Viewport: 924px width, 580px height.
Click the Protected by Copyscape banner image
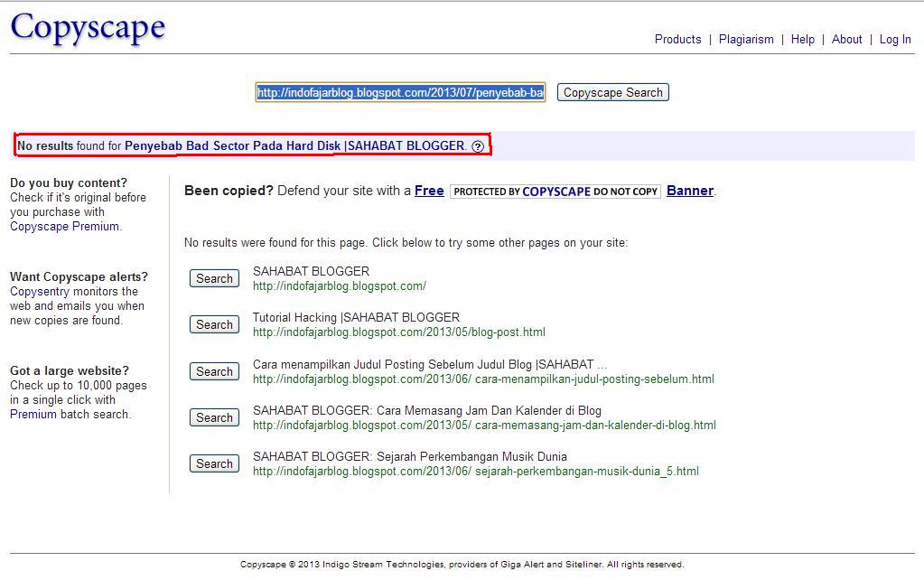tap(555, 191)
